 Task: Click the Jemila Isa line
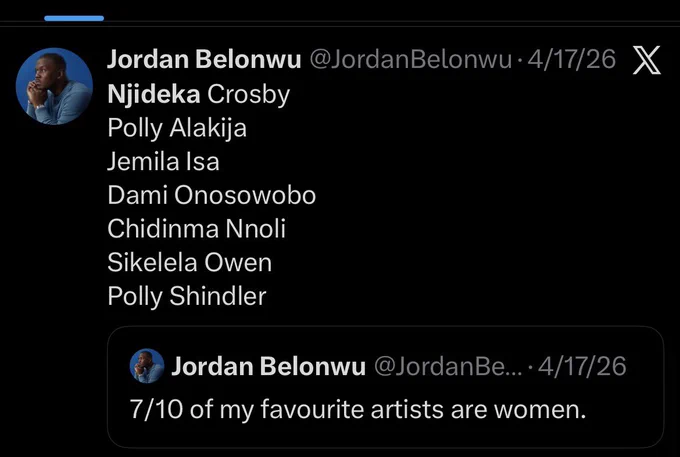pos(163,161)
